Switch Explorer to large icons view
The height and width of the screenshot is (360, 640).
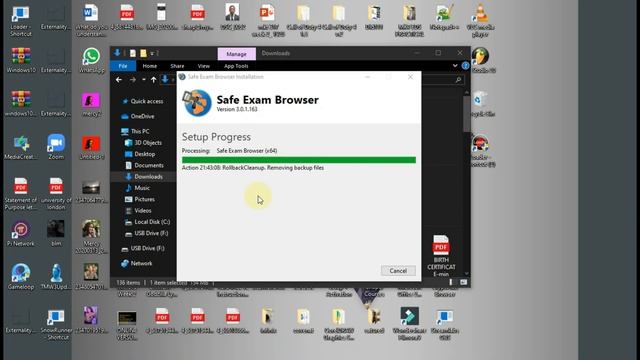pyautogui.click(x=464, y=282)
